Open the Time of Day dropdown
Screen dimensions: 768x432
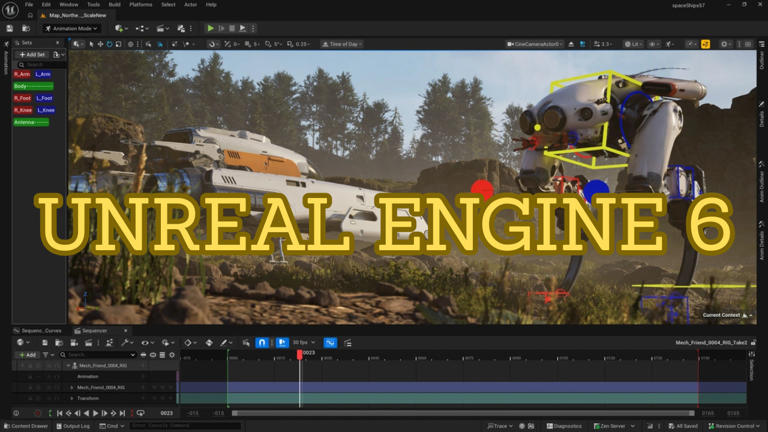pyautogui.click(x=341, y=44)
